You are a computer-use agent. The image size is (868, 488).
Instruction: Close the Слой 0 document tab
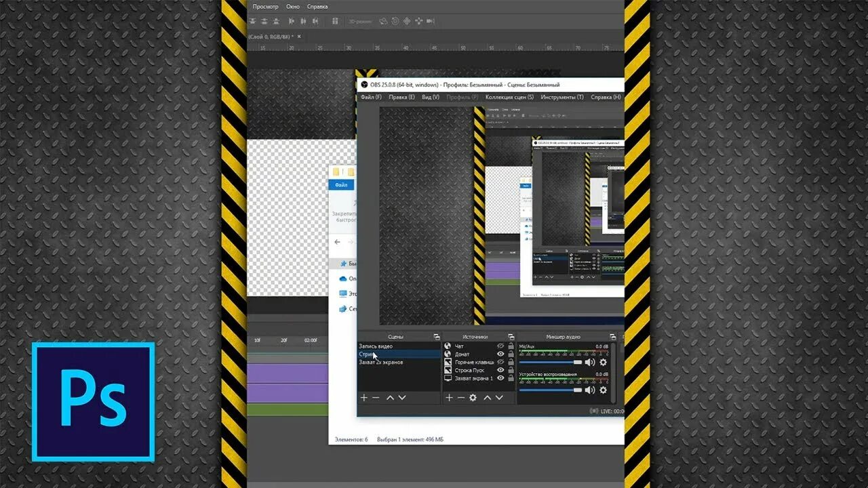click(299, 36)
